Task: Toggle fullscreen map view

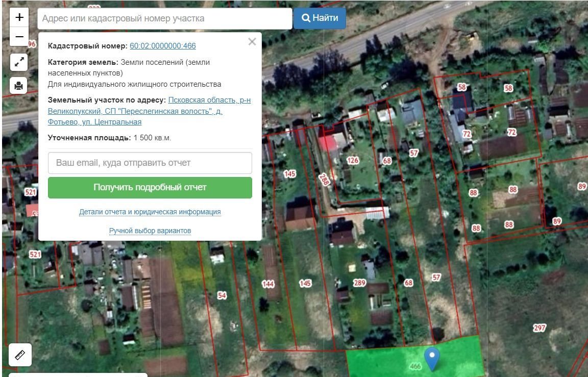Action: pyautogui.click(x=19, y=62)
